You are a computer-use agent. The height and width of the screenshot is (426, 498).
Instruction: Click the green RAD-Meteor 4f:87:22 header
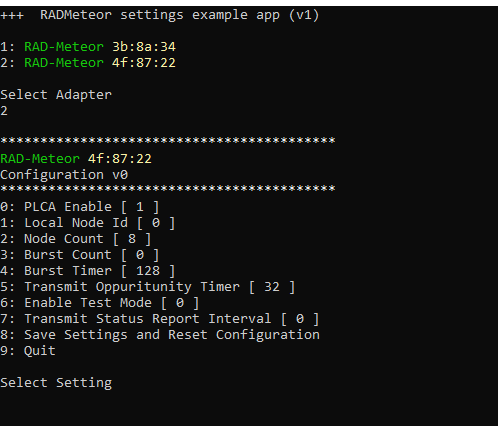[x=76, y=159]
